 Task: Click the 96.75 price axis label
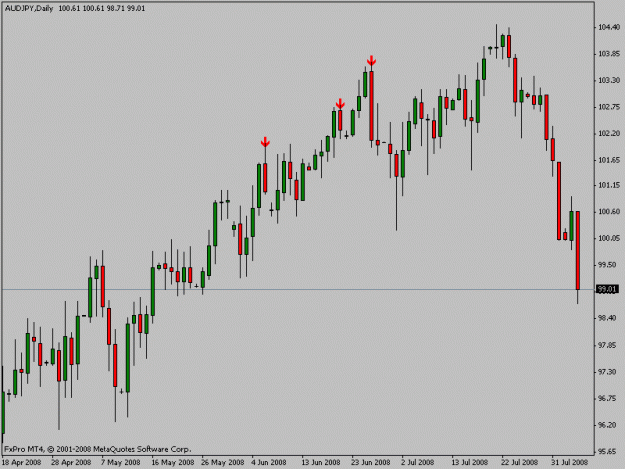pos(609,398)
